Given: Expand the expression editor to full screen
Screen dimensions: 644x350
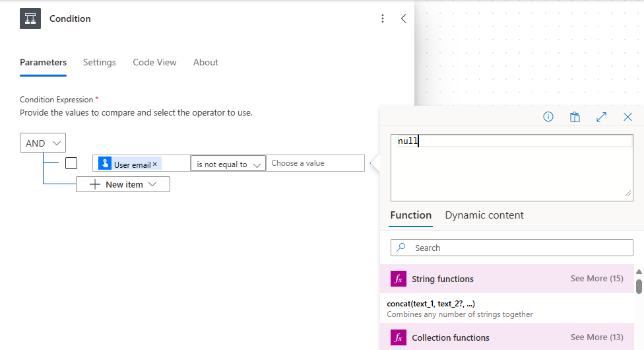Looking at the screenshot, I should click(601, 117).
